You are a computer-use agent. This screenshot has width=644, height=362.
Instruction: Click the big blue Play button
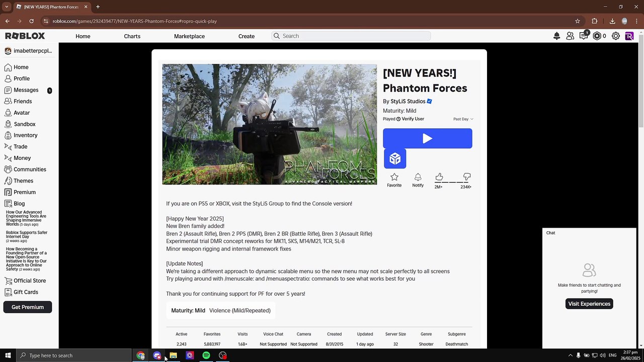coord(427,138)
